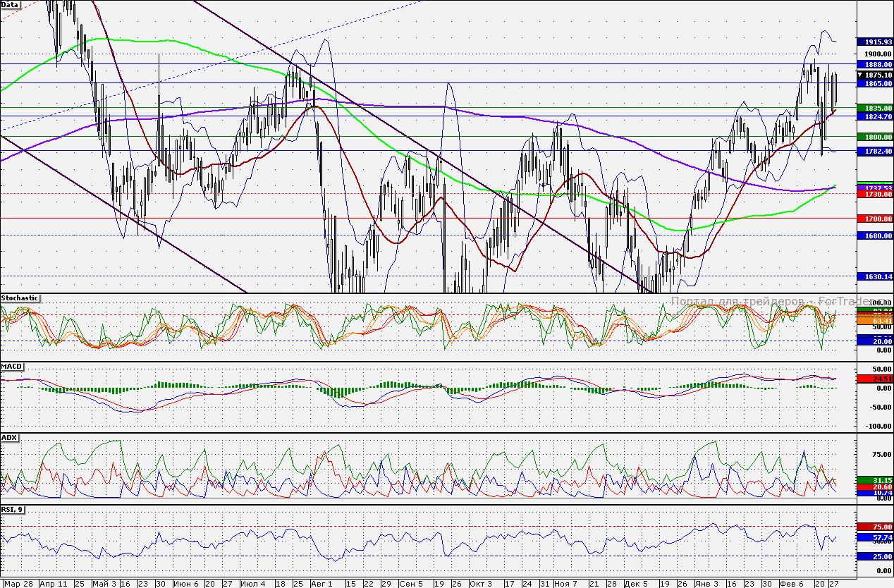Click the 1782.40 price label
This screenshot has width=894, height=588.
tap(875, 151)
